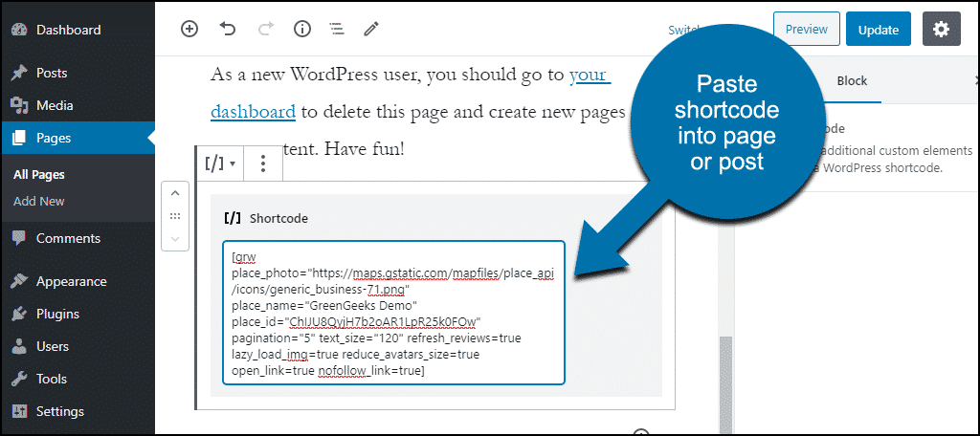Image resolution: width=980 pixels, height=436 pixels.
Task: Open the Comments menu
Action: tap(68, 238)
